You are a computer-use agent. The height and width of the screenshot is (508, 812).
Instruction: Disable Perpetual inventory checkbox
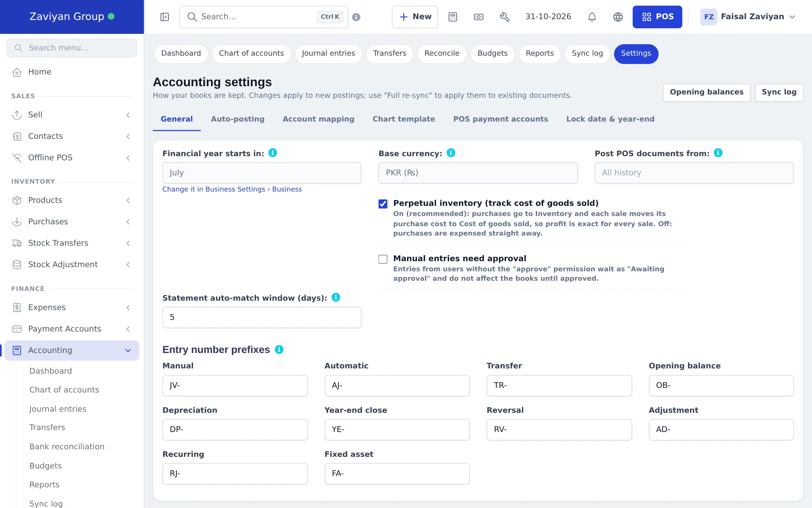(x=383, y=204)
